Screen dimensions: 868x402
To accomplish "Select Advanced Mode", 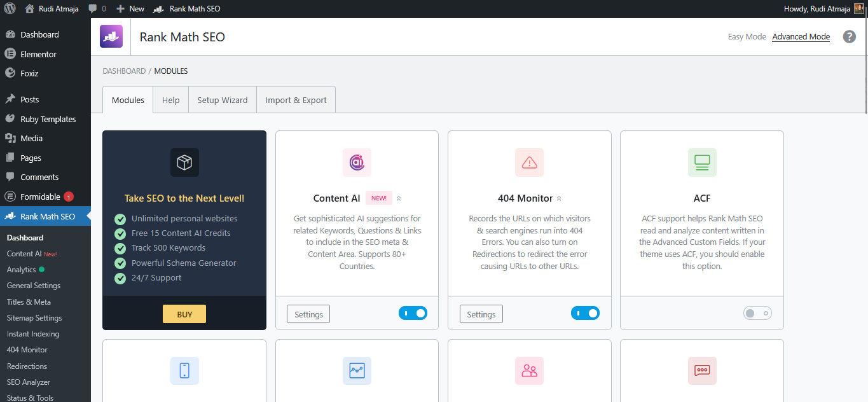I will coord(801,37).
